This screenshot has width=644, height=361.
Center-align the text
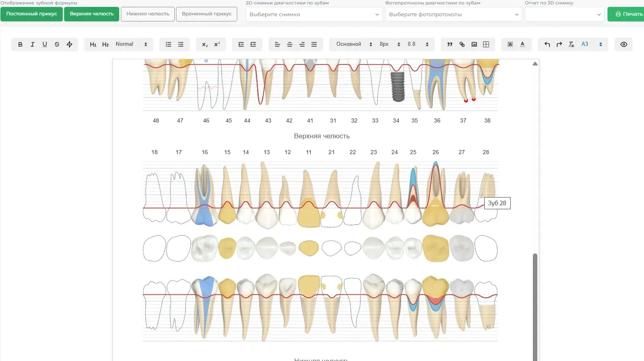[290, 44]
